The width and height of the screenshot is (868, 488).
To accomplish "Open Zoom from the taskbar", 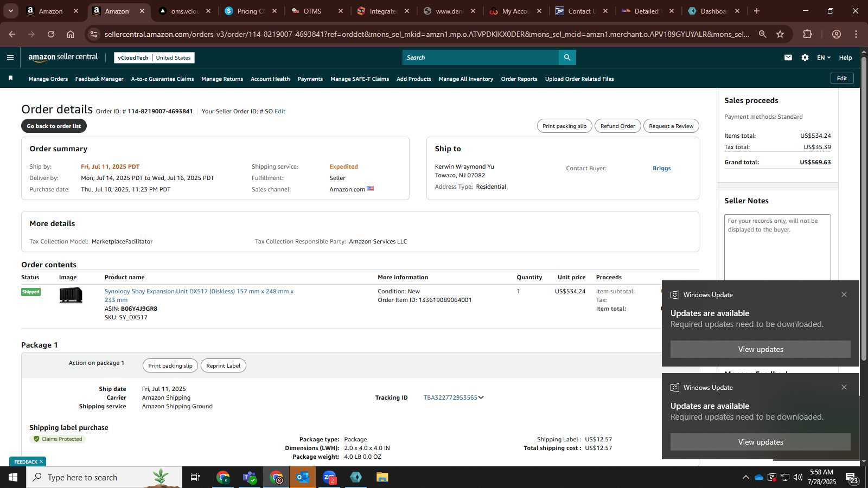I will click(x=329, y=477).
